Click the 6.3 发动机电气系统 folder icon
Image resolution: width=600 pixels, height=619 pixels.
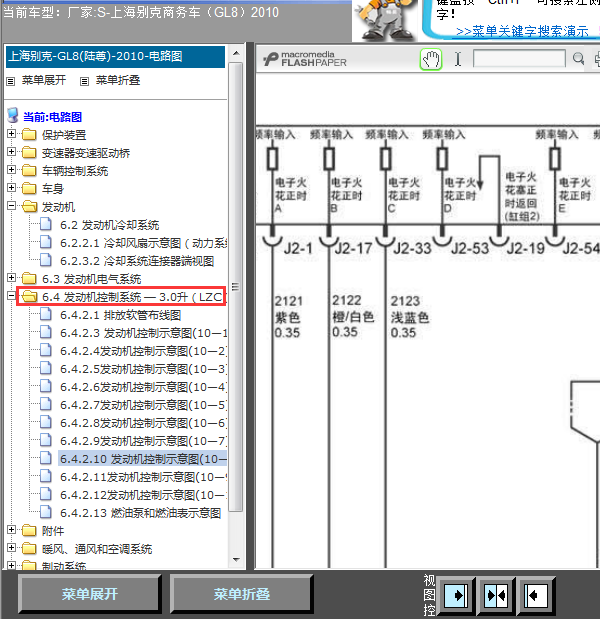[x=29, y=279]
